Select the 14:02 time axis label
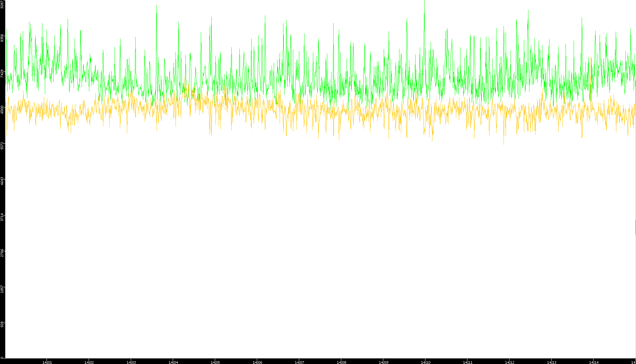The height and width of the screenshot is (364, 636). [89, 362]
